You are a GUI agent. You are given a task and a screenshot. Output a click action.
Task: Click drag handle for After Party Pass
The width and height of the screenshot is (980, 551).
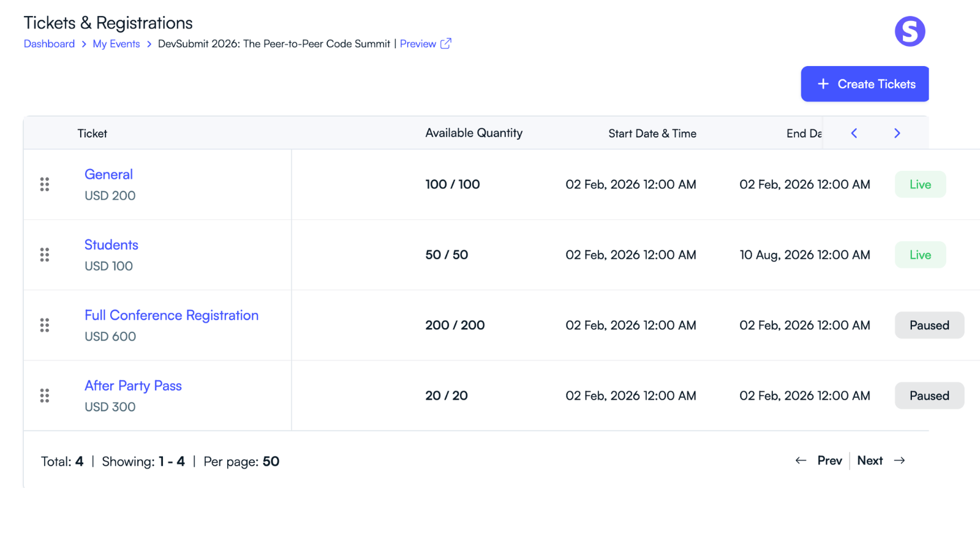point(45,395)
